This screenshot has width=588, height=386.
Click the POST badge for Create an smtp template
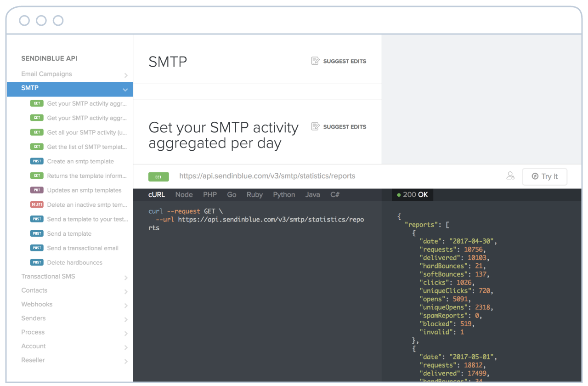(37, 161)
